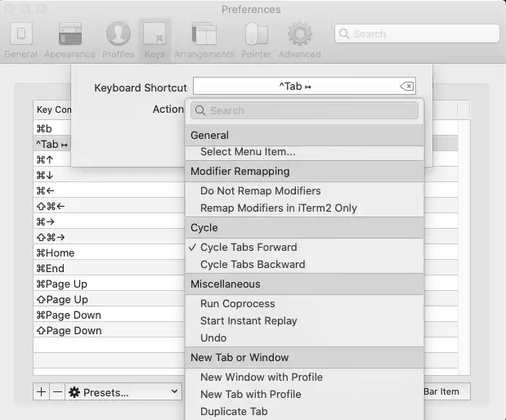The height and width of the screenshot is (420, 506).
Task: Select the ⌘Page Down key mapping row
Action: pos(109,315)
